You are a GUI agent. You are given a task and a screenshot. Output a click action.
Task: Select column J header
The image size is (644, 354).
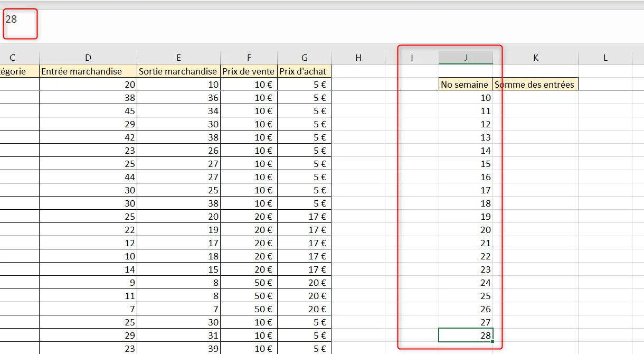coord(466,58)
